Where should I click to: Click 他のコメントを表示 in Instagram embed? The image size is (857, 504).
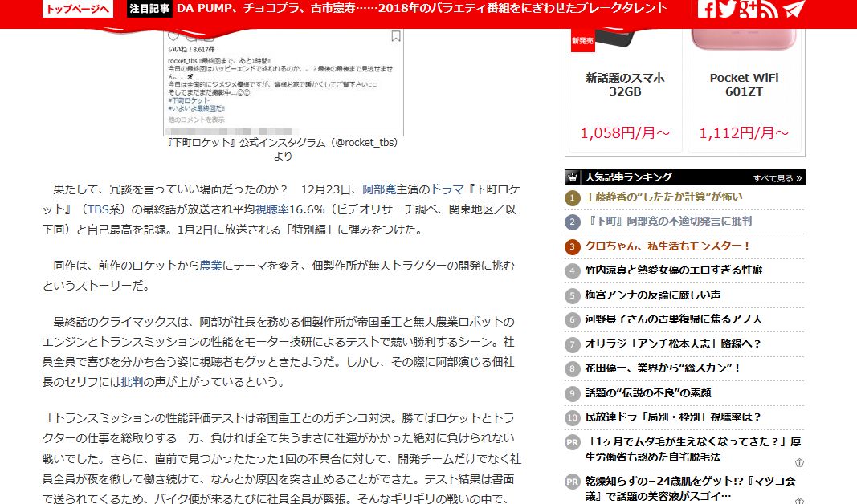tap(196, 120)
